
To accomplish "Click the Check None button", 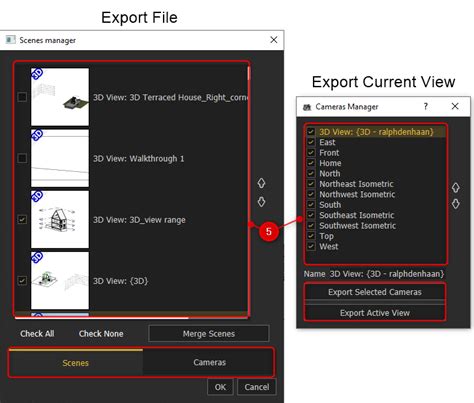I will (x=101, y=334).
